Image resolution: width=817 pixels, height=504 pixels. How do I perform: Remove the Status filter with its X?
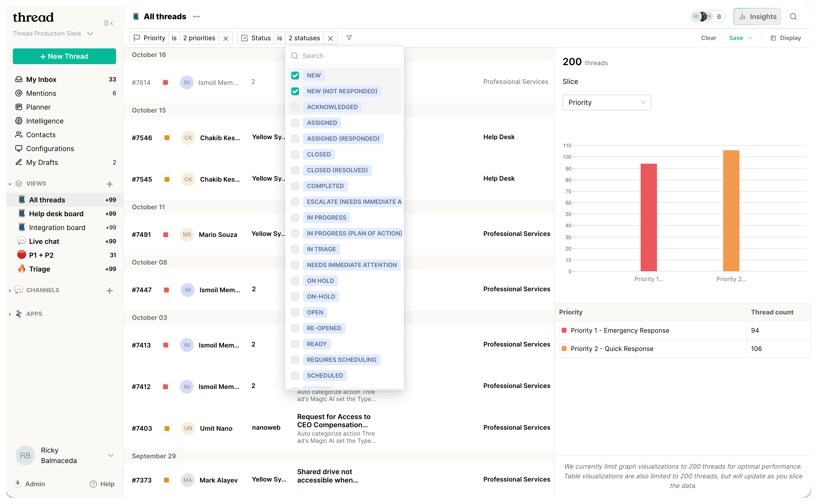[x=330, y=38]
